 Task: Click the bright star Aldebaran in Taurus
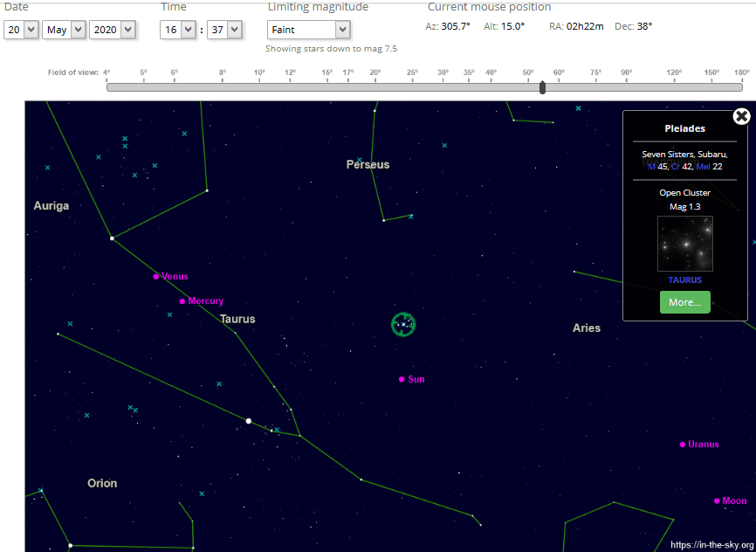click(x=248, y=421)
